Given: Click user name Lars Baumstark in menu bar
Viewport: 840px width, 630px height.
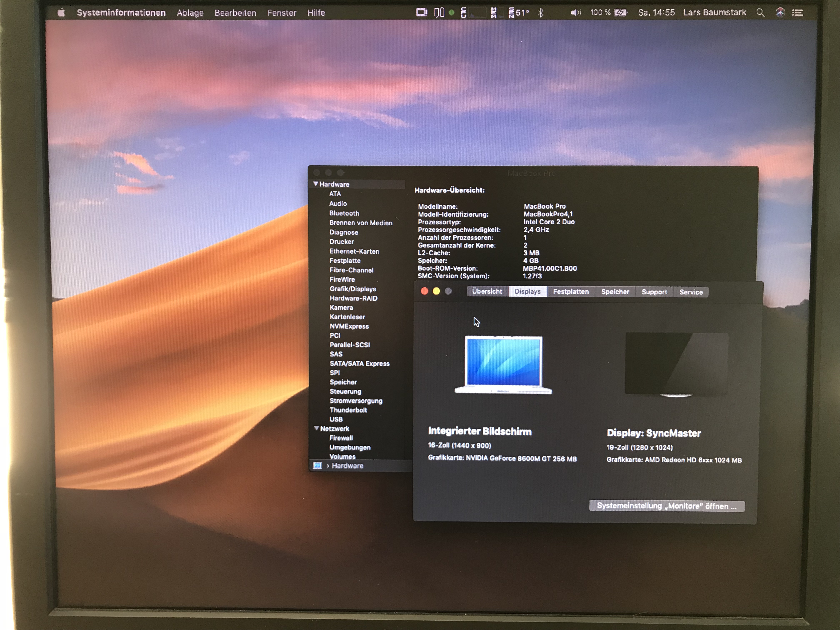Looking at the screenshot, I should tap(715, 12).
